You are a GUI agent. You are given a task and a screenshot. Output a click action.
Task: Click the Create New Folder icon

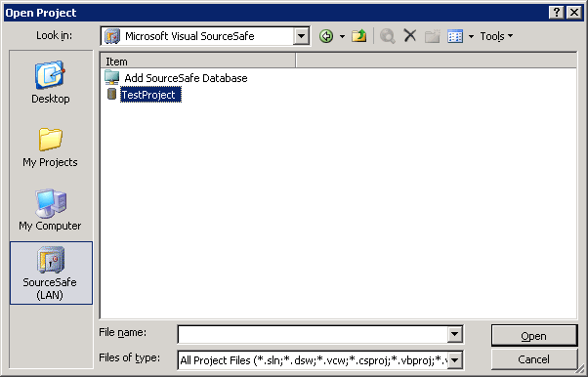(432, 36)
